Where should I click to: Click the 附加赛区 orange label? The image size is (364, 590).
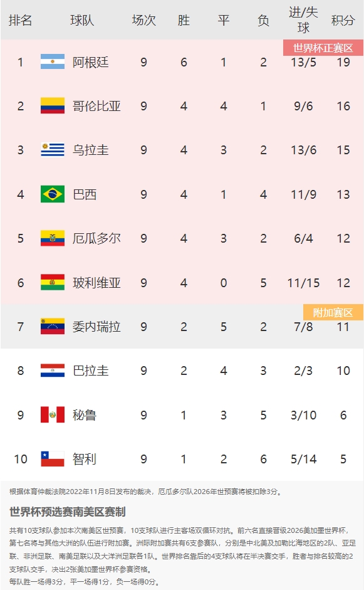(333, 312)
